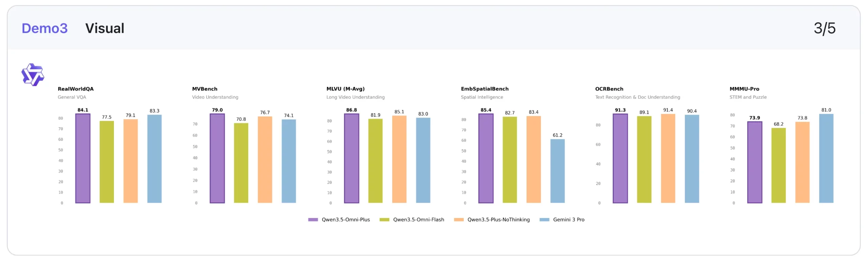The height and width of the screenshot is (262, 868).
Task: Click the 85.1 orange bar in MLVU
Action: click(399, 159)
